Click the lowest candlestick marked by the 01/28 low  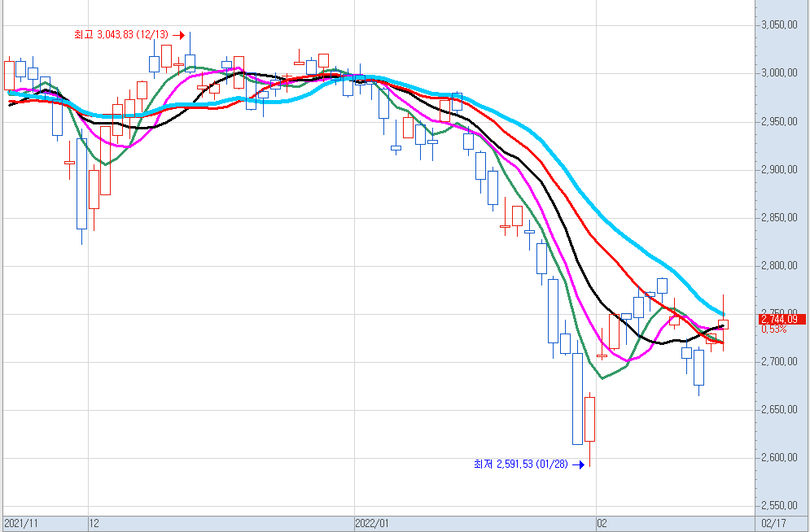pyautogui.click(x=589, y=430)
